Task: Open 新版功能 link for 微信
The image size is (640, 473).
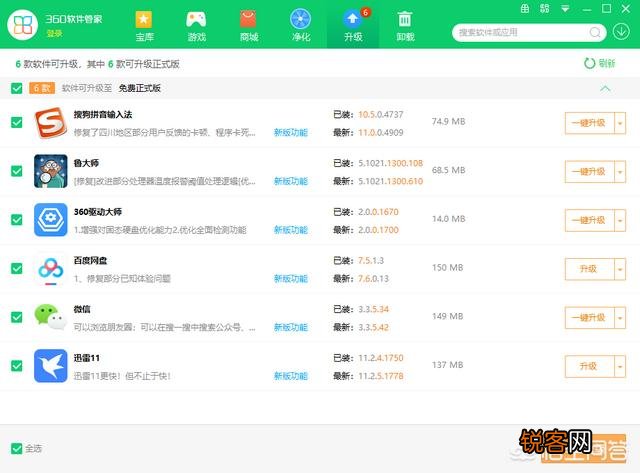Action: pos(291,327)
